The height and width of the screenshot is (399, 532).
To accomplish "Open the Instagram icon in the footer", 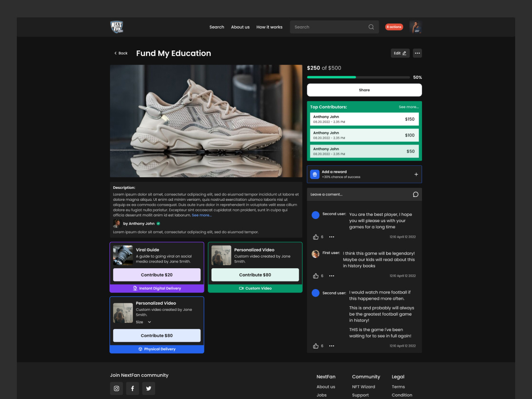I will pyautogui.click(x=116, y=388).
